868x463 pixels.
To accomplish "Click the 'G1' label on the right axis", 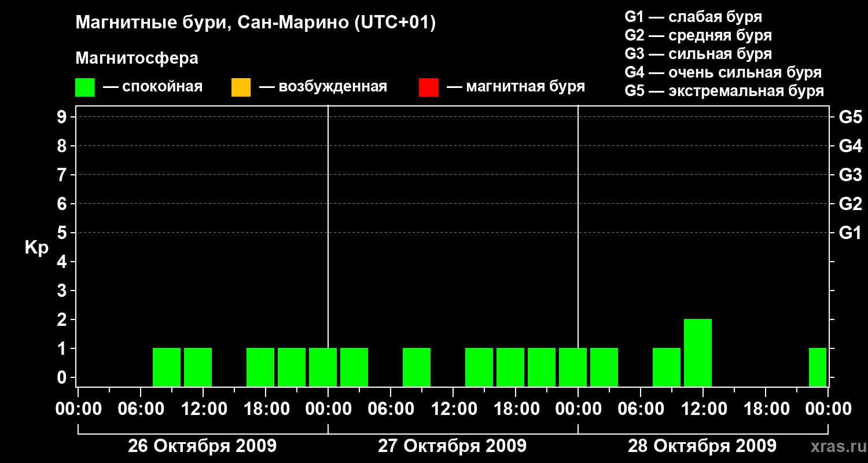I will click(x=851, y=233).
